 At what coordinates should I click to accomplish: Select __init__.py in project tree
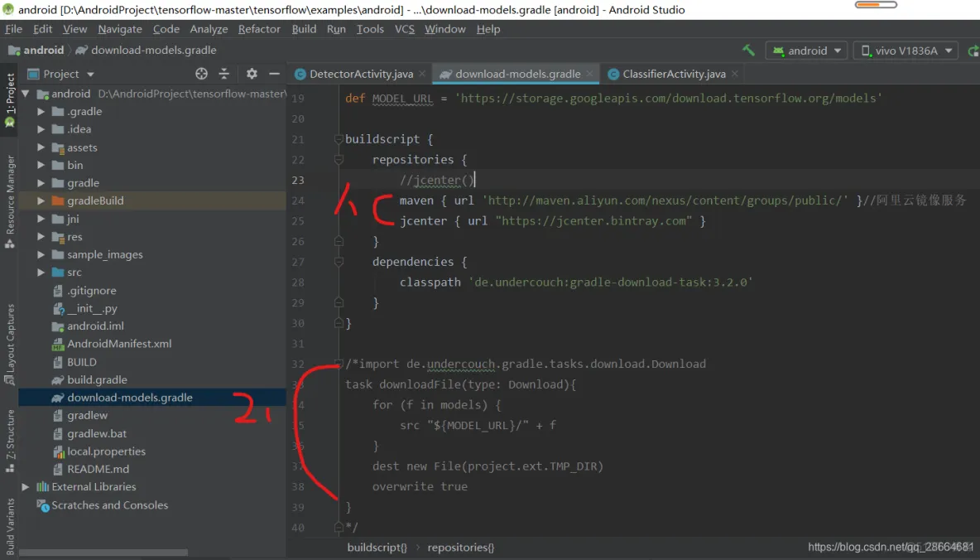(x=92, y=308)
